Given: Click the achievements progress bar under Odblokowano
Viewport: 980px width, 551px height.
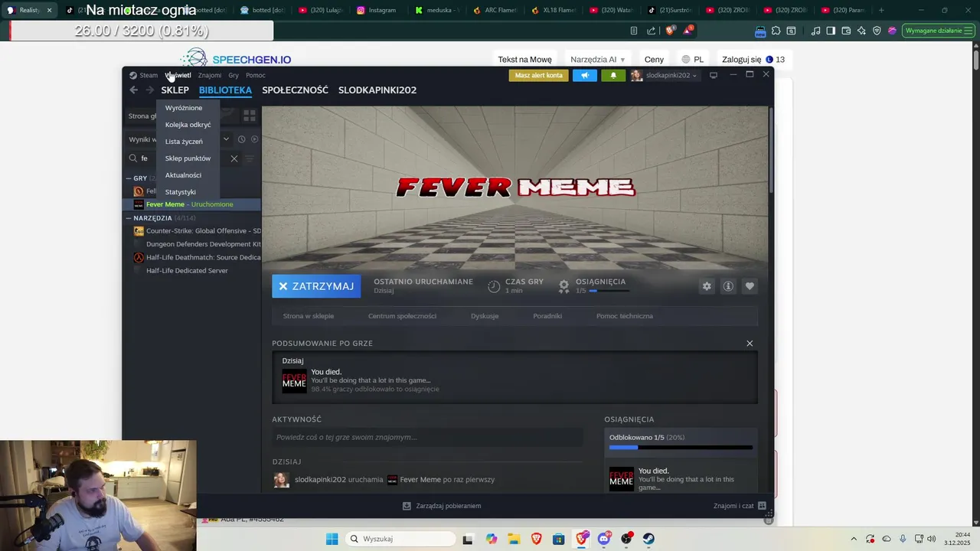Looking at the screenshot, I should [681, 448].
